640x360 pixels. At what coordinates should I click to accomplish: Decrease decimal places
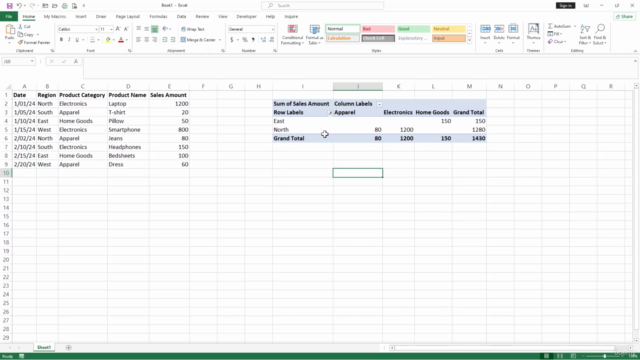pyautogui.click(x=272, y=40)
